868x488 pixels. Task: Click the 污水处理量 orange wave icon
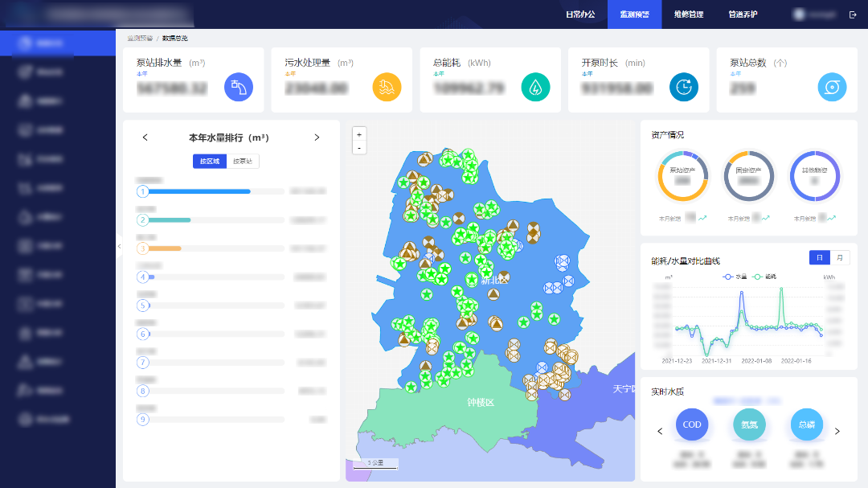pyautogui.click(x=387, y=87)
